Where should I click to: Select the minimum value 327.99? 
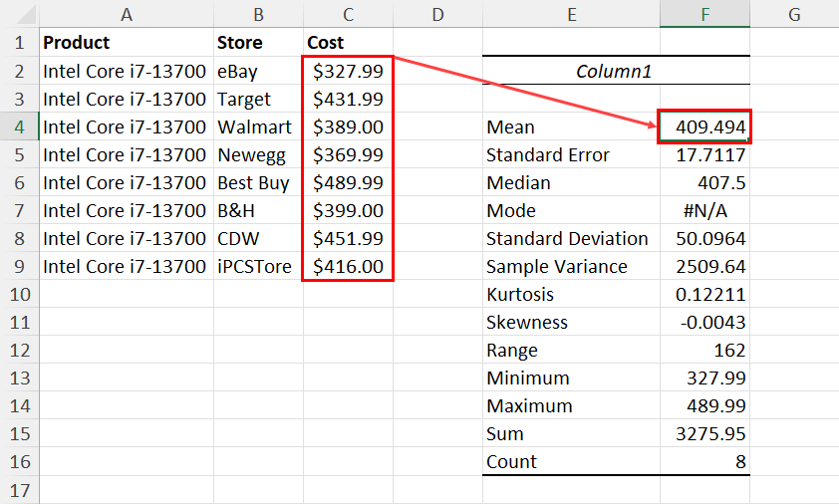tap(705, 378)
